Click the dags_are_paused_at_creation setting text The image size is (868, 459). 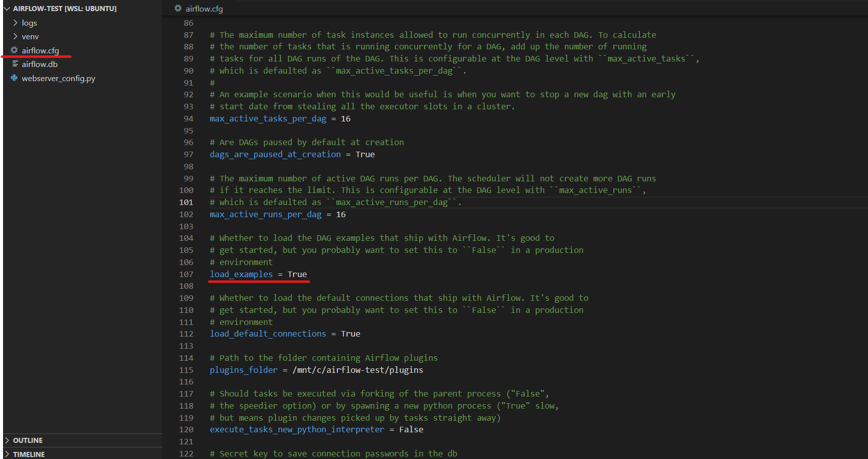pos(275,154)
